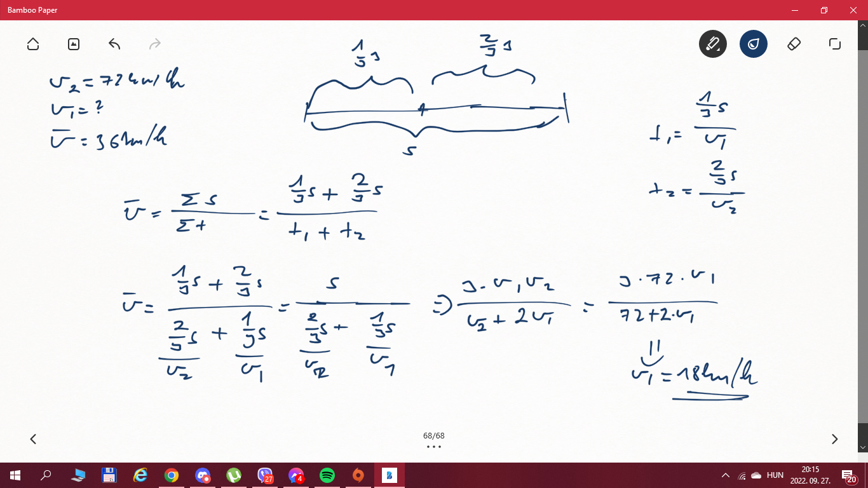Viewport: 868px width, 488px height.
Task: Switch to the eraser tool
Action: pyautogui.click(x=794, y=44)
